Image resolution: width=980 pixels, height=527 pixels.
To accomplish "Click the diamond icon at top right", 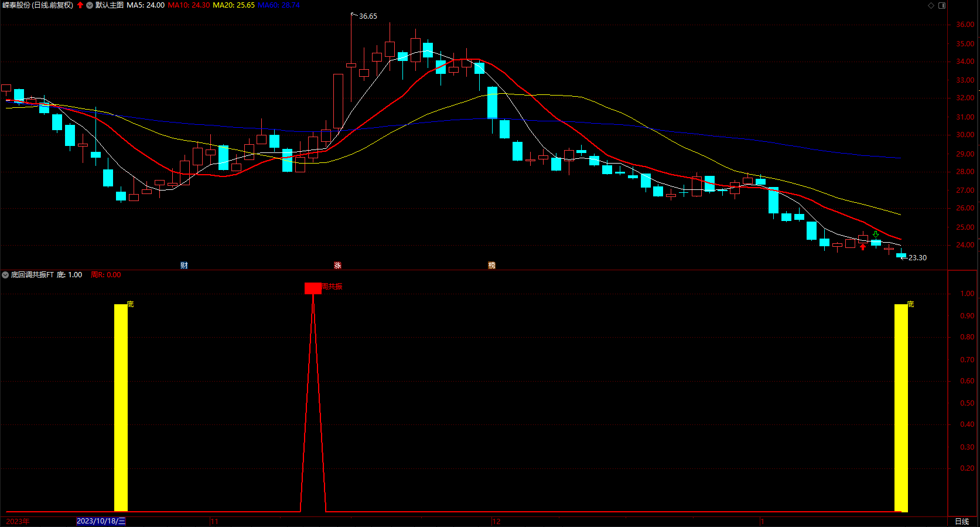I will (x=931, y=5).
